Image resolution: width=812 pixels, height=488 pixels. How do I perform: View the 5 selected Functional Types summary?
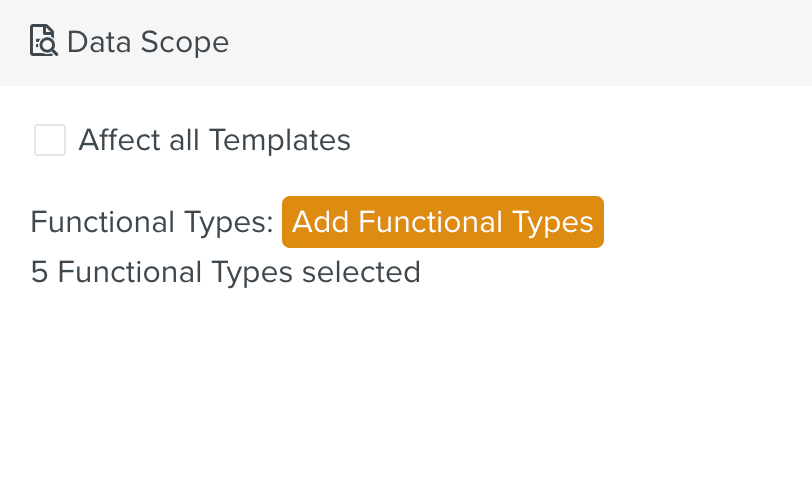pos(225,272)
